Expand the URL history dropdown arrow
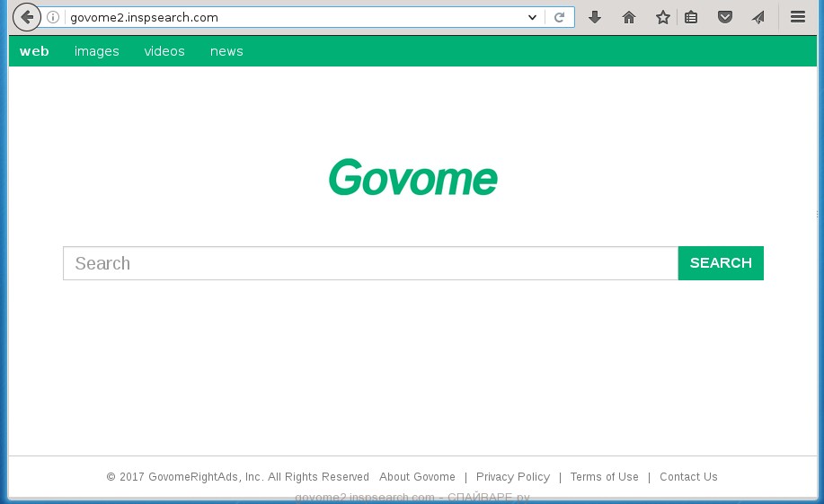 point(532,17)
